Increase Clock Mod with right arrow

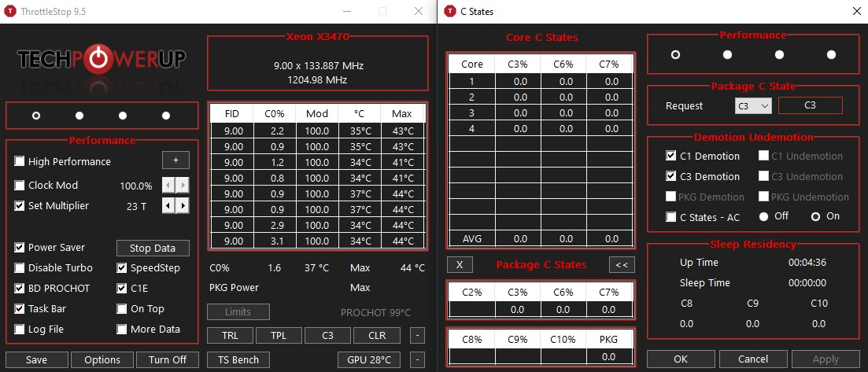click(182, 186)
